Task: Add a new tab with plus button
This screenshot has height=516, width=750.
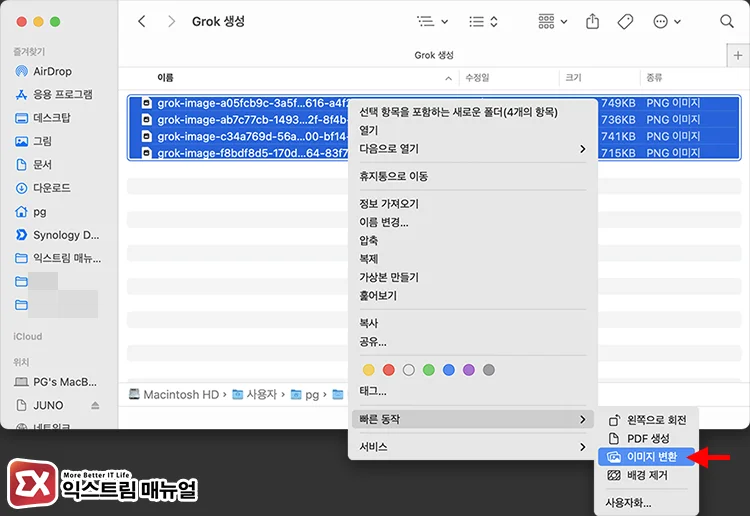Action: point(738,55)
